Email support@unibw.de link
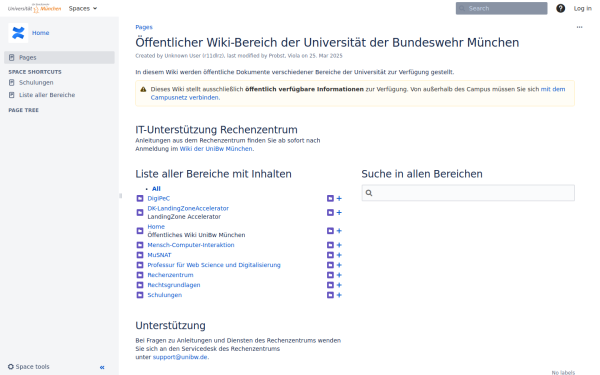The width and height of the screenshot is (600, 375). (180, 357)
